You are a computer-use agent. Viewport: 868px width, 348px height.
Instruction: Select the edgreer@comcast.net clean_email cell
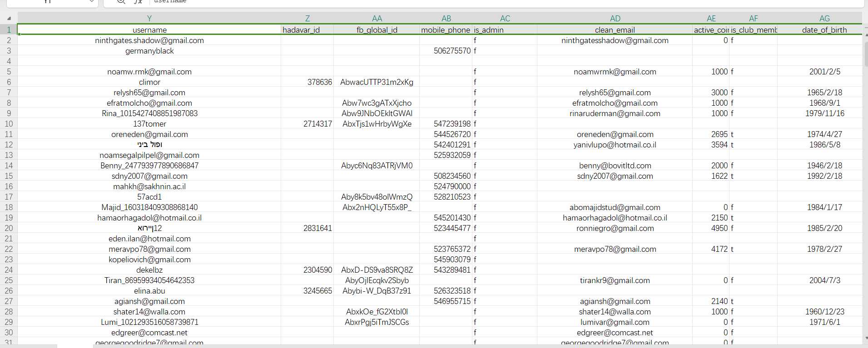(615, 333)
